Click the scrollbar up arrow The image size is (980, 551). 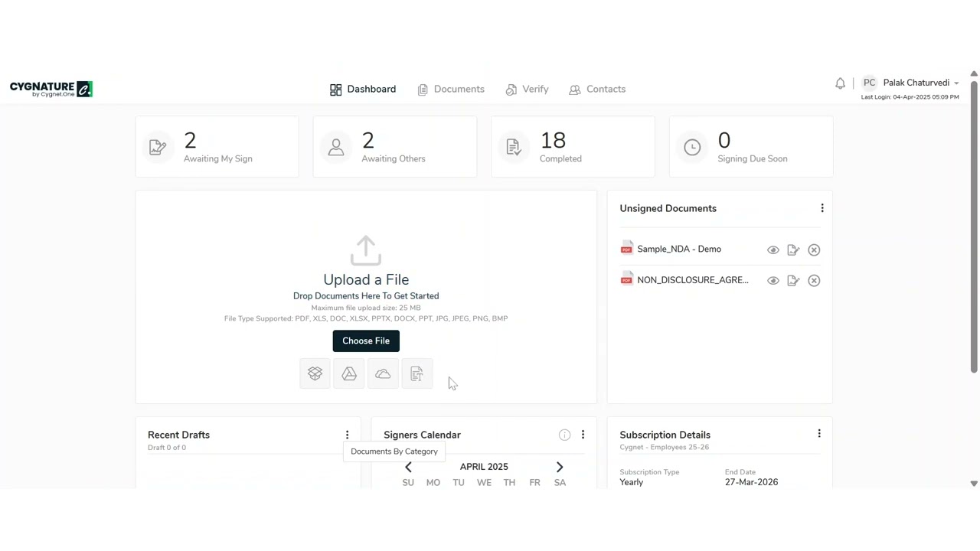pyautogui.click(x=974, y=74)
